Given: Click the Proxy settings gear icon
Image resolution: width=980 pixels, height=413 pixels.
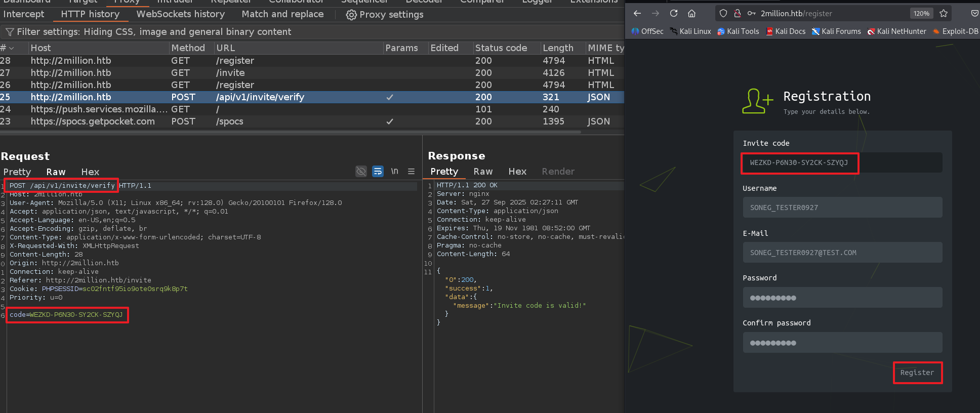Looking at the screenshot, I should 351,15.
